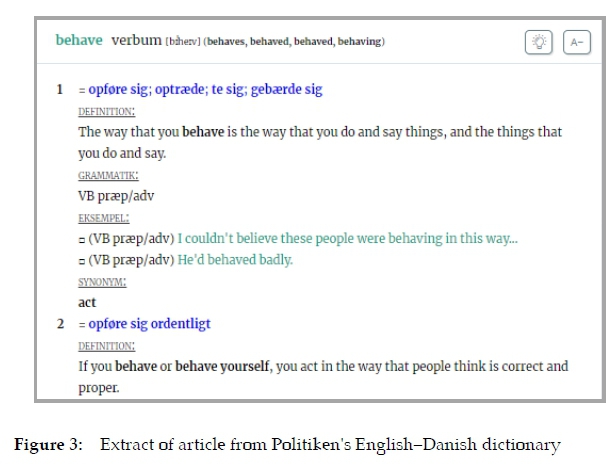Click example 'I couldn't believe these people...'
The width and height of the screenshot is (614, 464).
tap(347, 239)
